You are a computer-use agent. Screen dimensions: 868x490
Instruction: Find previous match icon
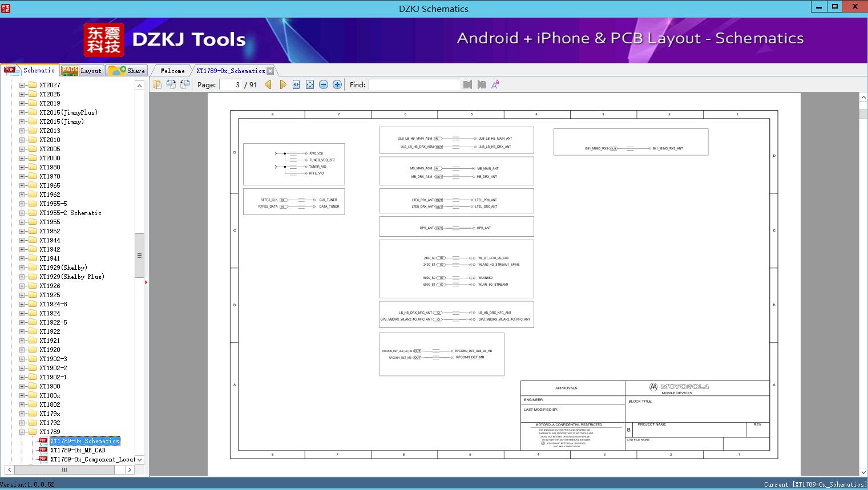[468, 84]
